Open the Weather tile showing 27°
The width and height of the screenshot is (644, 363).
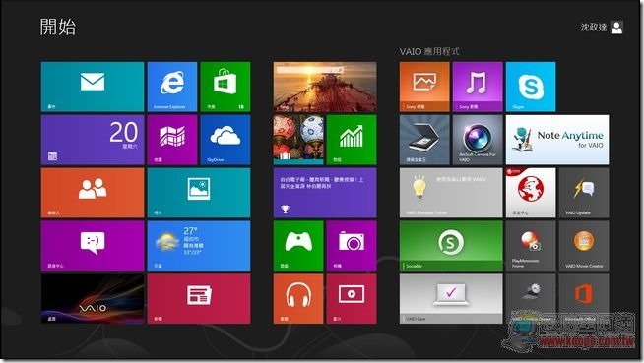[x=199, y=246]
